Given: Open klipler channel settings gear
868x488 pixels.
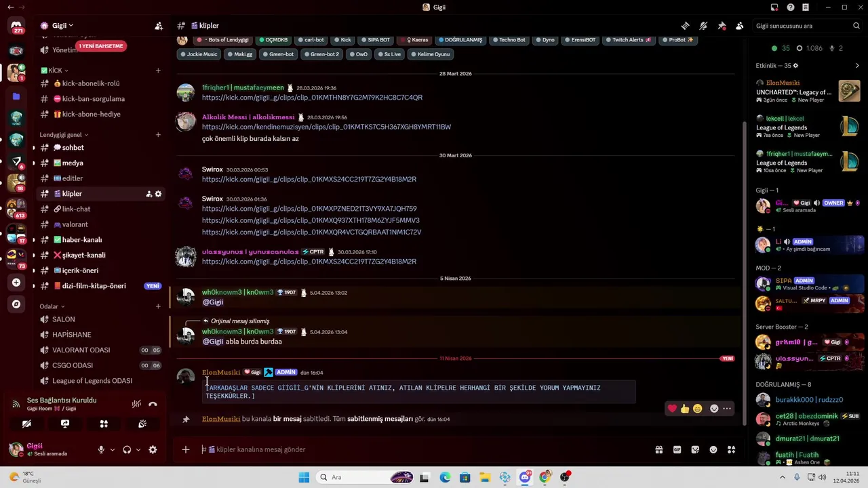Looking at the screenshot, I should pos(158,194).
